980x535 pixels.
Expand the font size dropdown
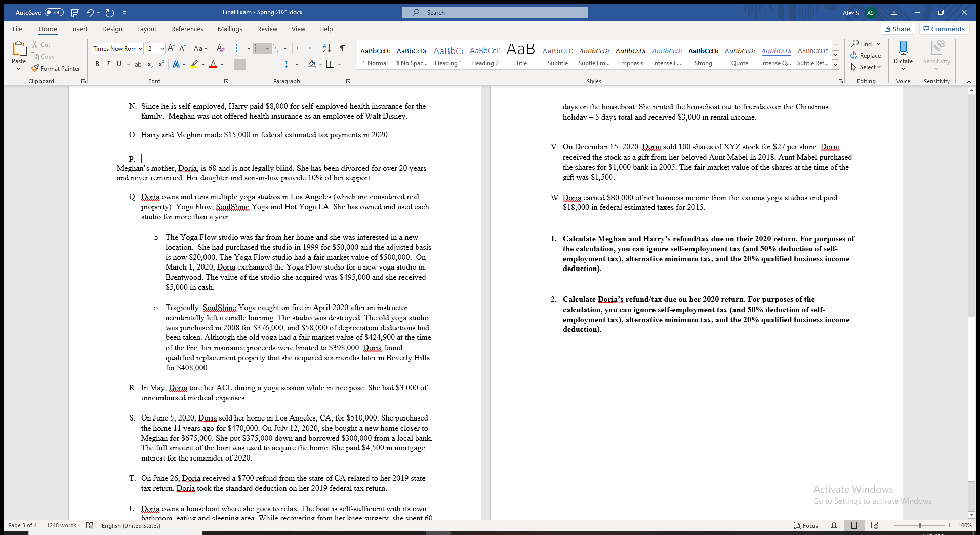[162, 48]
